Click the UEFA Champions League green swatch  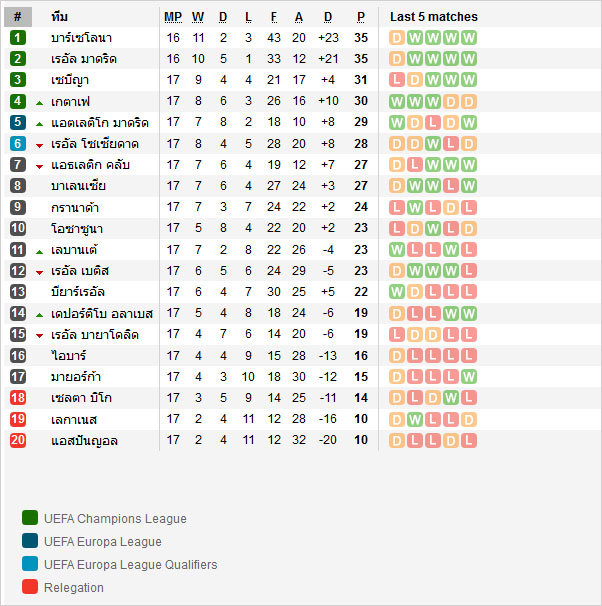coord(30,518)
